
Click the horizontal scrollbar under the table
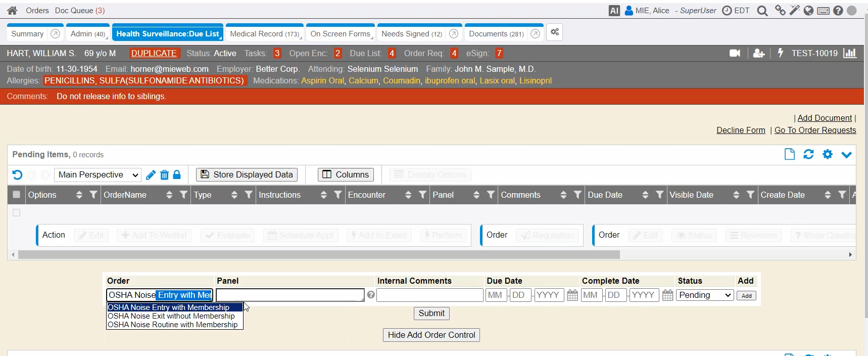point(318,255)
